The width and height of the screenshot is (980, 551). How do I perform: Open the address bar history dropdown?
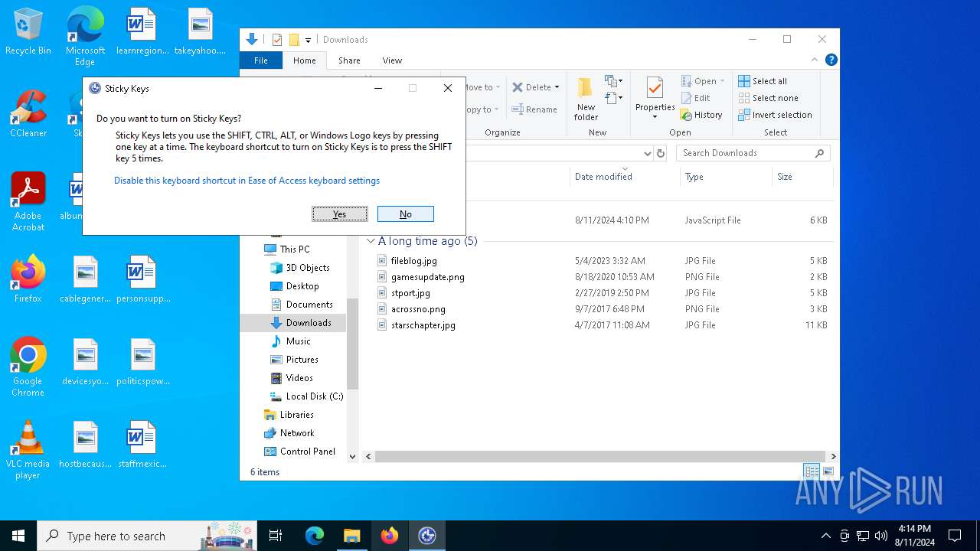coord(648,153)
